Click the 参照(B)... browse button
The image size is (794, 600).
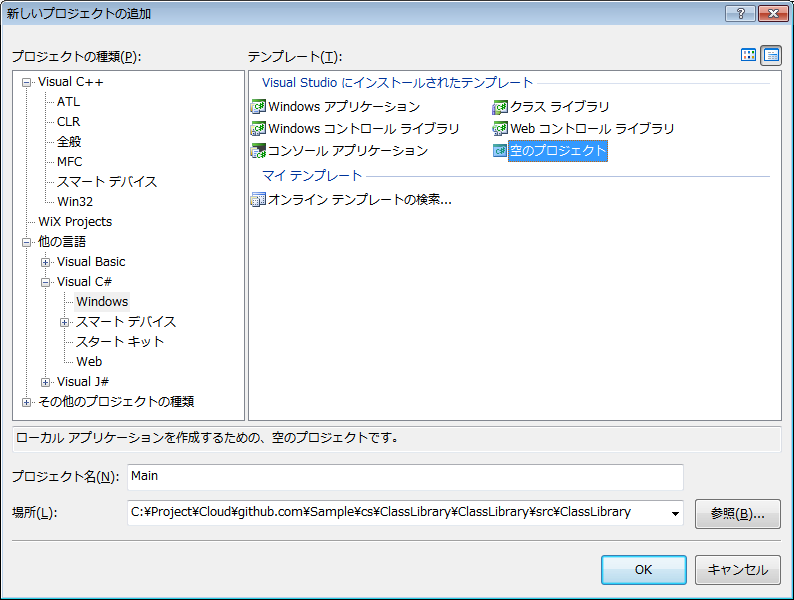[x=737, y=514]
